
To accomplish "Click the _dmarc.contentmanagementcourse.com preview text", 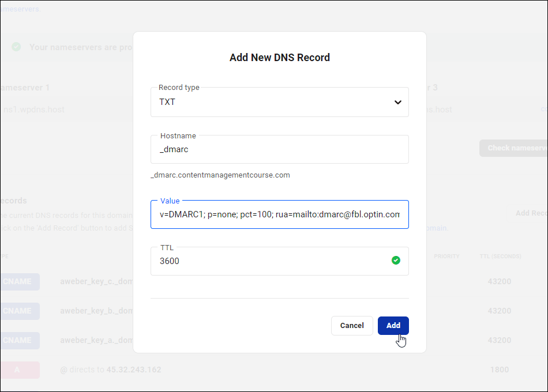I will 220,175.
